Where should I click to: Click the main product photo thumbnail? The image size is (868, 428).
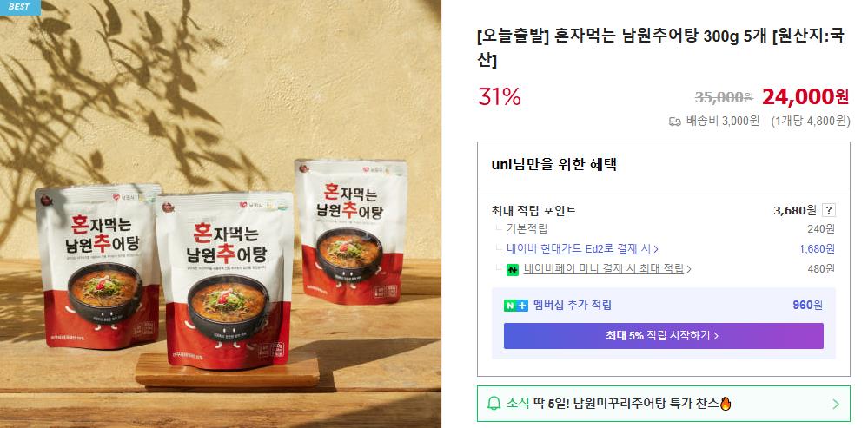click(x=221, y=214)
